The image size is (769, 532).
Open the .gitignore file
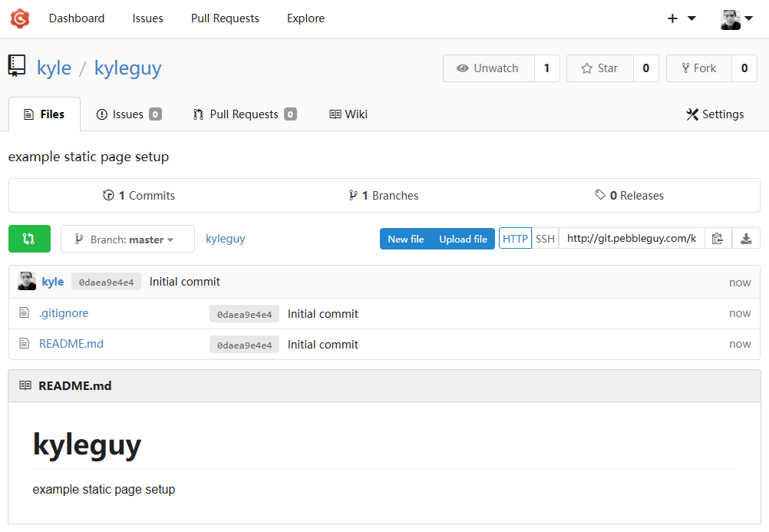(x=64, y=313)
